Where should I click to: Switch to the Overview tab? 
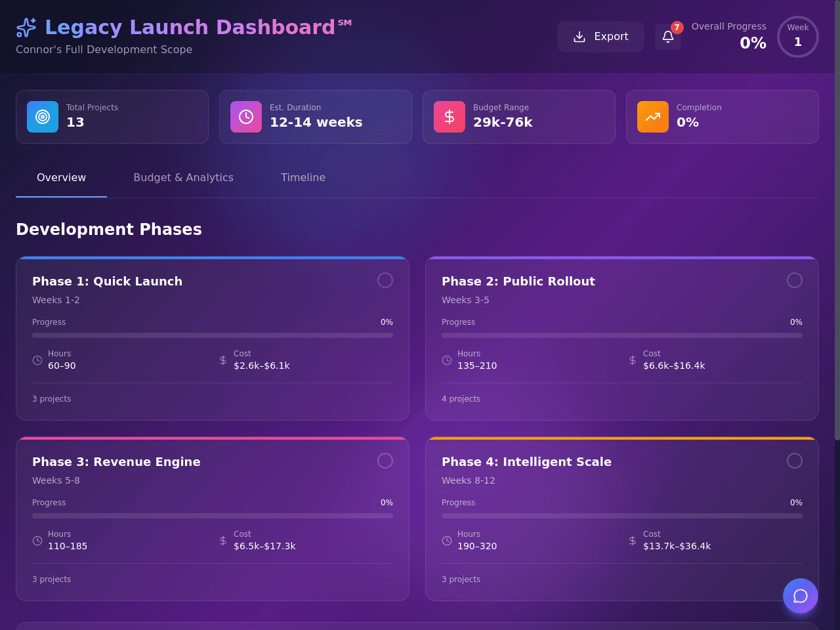click(61, 178)
